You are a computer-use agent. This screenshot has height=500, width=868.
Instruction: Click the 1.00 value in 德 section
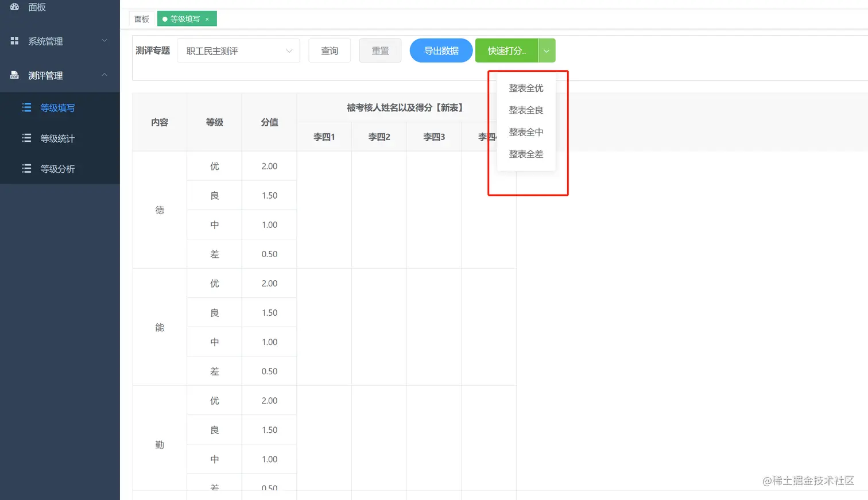point(269,224)
